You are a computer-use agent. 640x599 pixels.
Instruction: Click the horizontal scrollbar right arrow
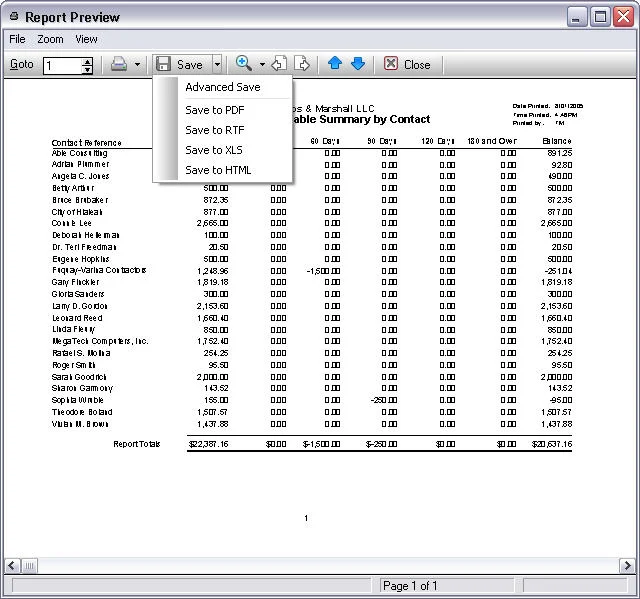[x=627, y=566]
